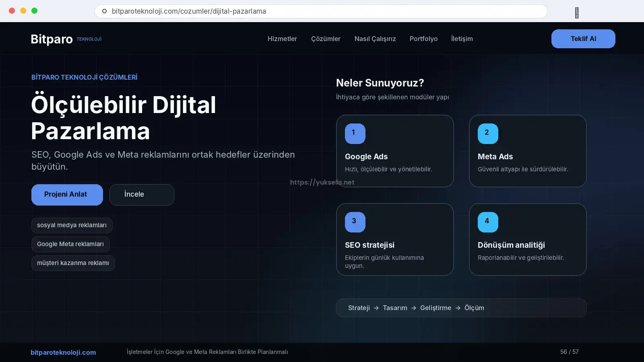
Task: Click the browser extension icon at top right
Action: tap(577, 13)
